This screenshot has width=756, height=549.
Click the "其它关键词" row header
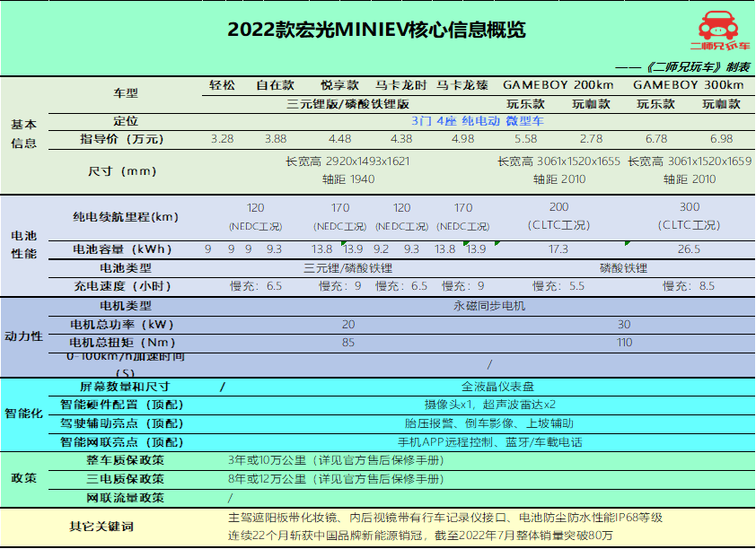pyautogui.click(x=101, y=527)
